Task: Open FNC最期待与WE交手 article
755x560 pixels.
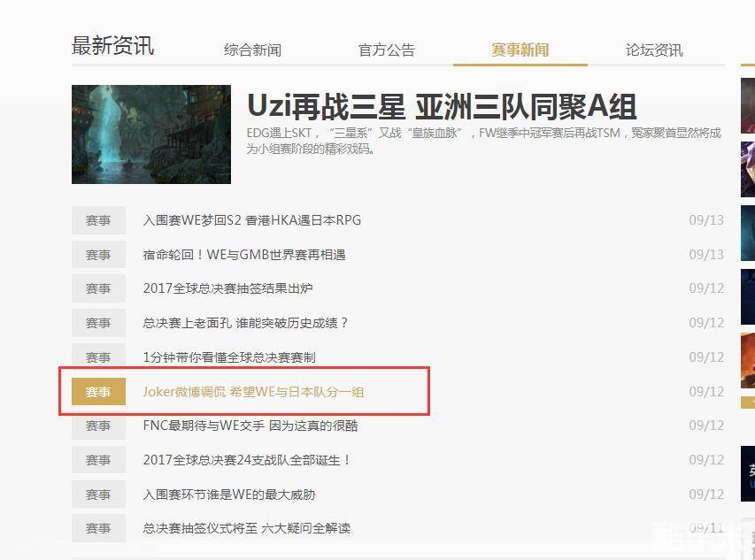Action: click(x=250, y=426)
